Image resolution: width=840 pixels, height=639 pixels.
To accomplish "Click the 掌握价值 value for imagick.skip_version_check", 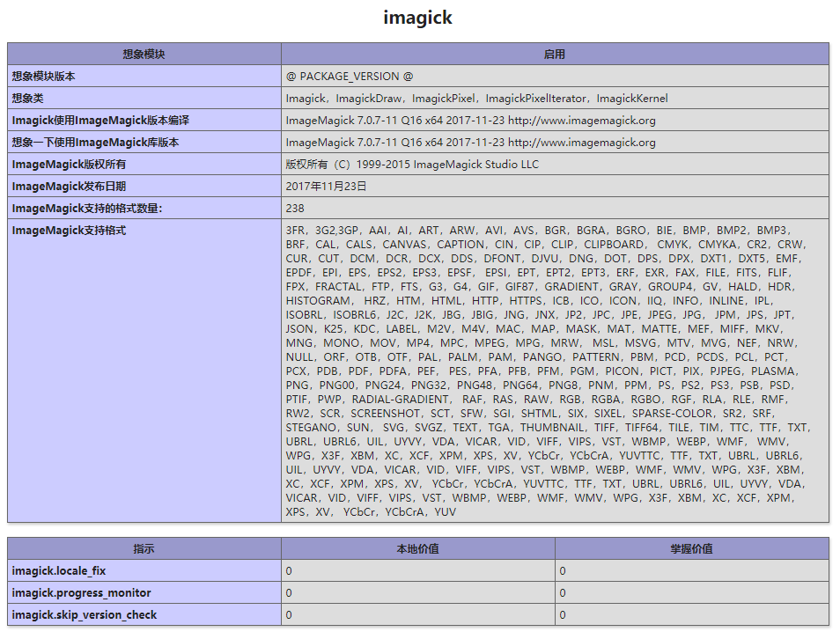I will 563,614.
